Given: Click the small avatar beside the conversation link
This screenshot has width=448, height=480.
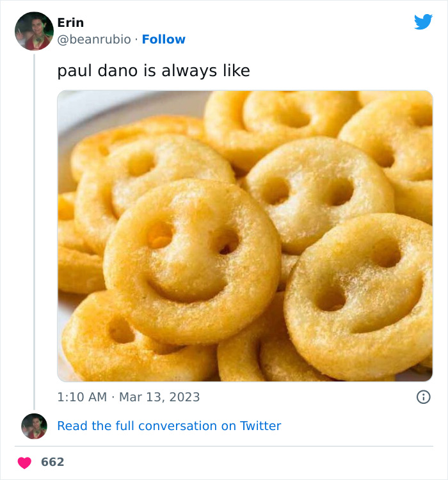Looking at the screenshot, I should (x=34, y=426).
